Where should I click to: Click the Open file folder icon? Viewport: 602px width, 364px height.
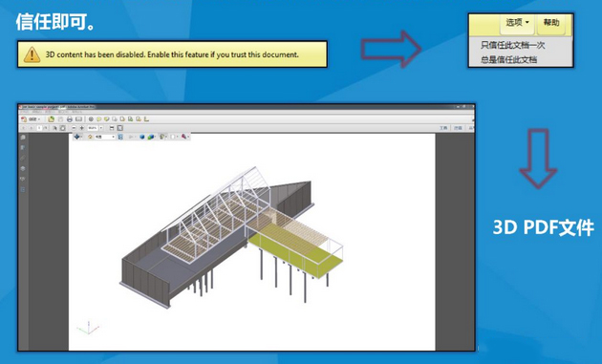(x=51, y=119)
